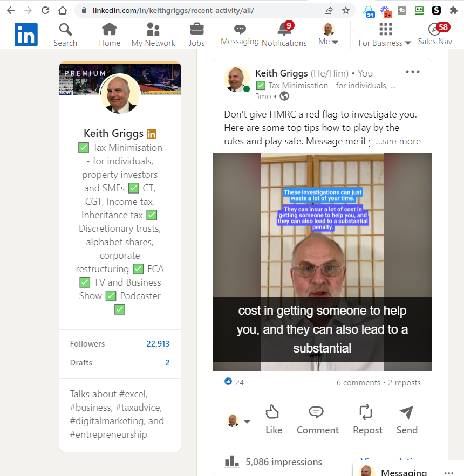Open the post options three-dot menu
The image size is (464, 476).
point(412,71)
